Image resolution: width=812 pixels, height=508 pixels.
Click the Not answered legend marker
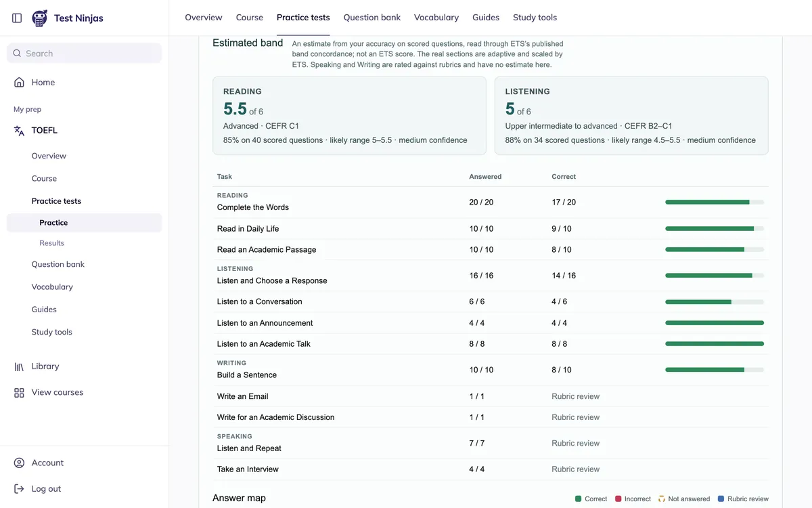[662, 499]
